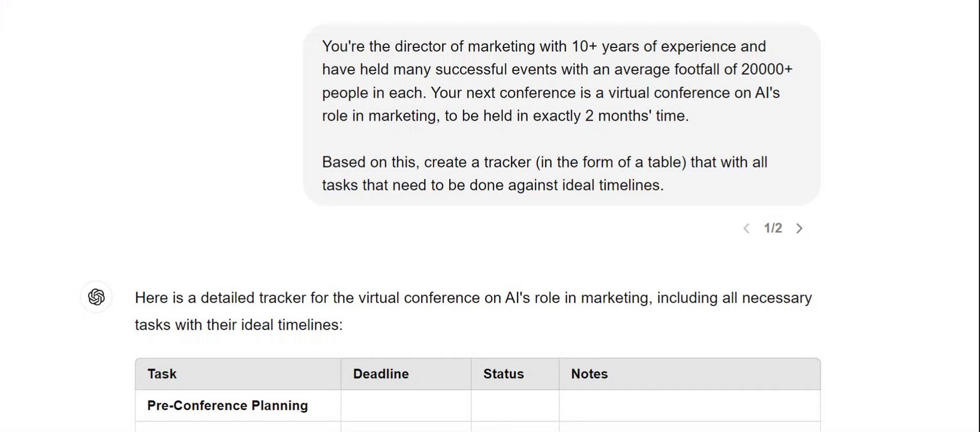Image resolution: width=980 pixels, height=432 pixels.
Task: Click the ChatGPT logo avatar
Action: pyautogui.click(x=97, y=297)
